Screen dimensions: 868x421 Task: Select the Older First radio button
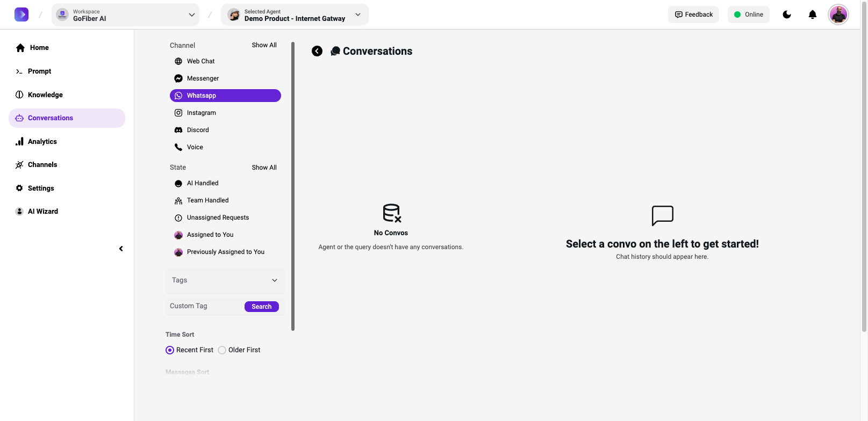tap(222, 350)
